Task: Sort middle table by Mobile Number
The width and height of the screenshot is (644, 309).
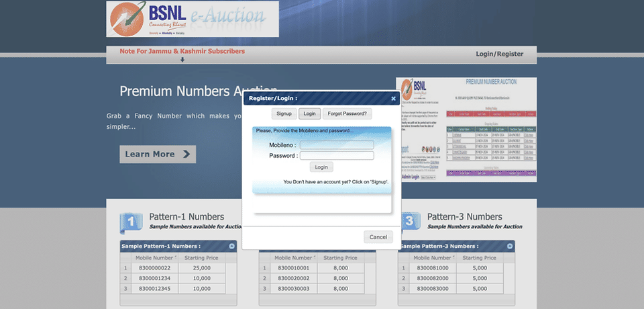Action: [294, 258]
